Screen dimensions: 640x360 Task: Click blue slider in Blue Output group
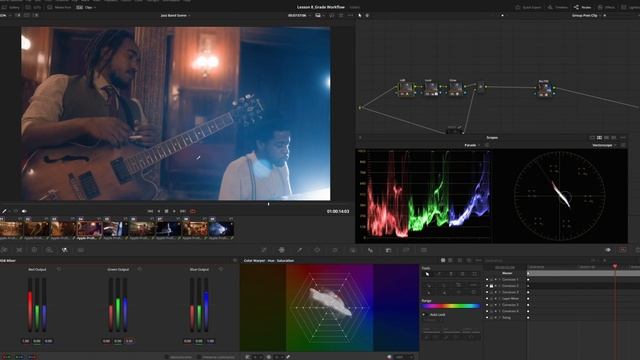pos(206,305)
